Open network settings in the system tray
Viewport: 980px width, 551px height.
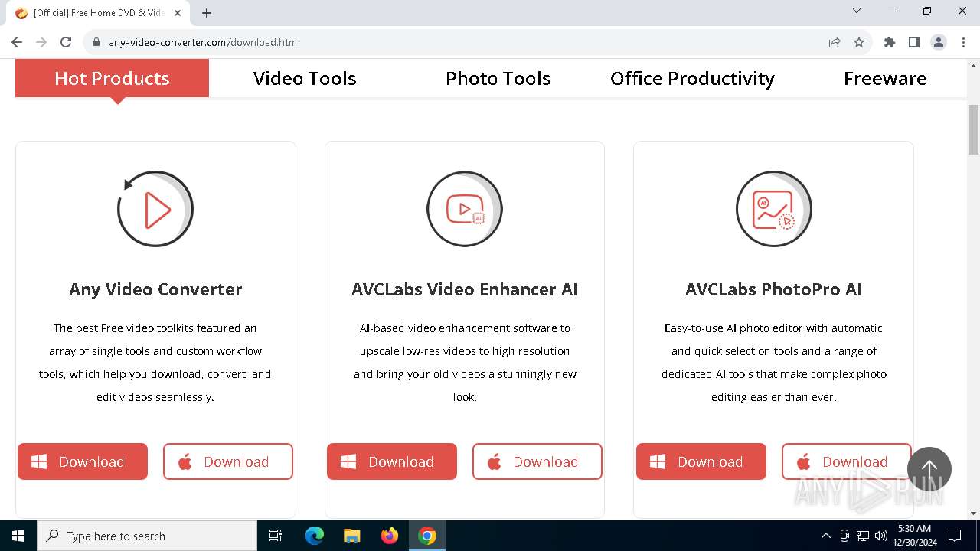(863, 536)
